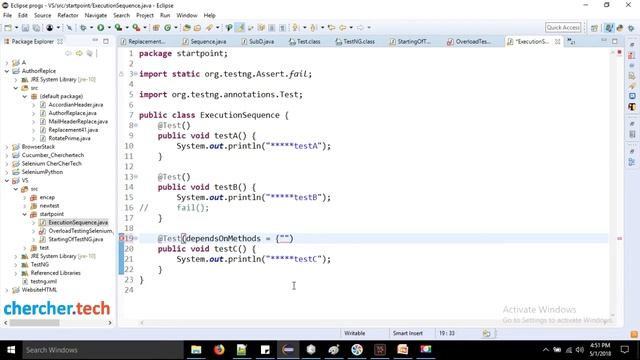Open the Console view in right trim
The height and width of the screenshot is (360, 640).
pyautogui.click(x=632, y=96)
